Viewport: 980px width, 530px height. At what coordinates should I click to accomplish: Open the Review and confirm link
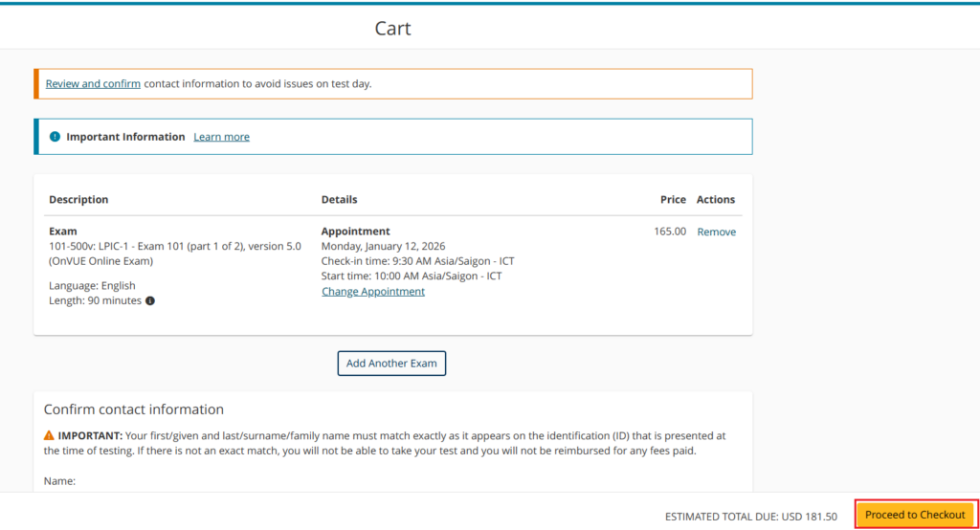[x=93, y=84]
